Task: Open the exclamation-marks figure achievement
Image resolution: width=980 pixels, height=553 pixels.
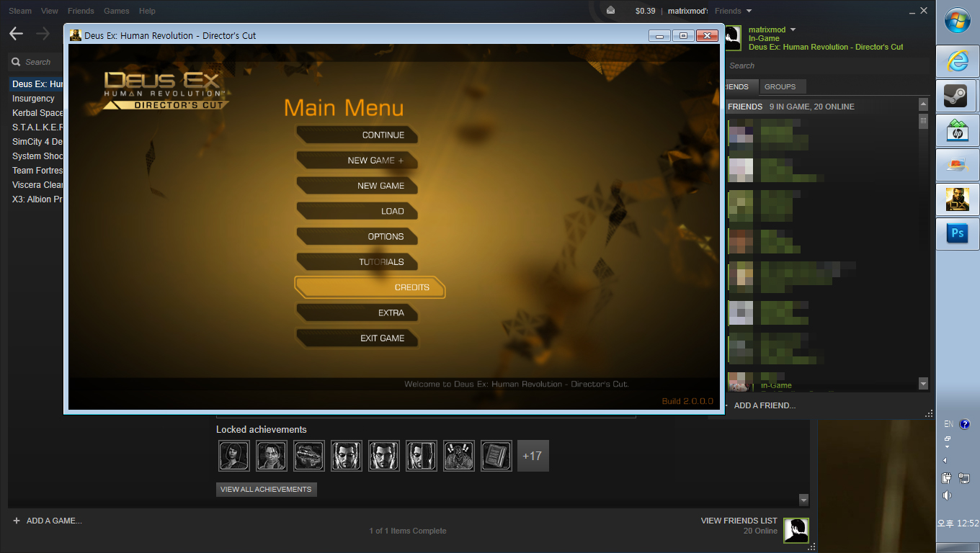Action: coord(458,456)
